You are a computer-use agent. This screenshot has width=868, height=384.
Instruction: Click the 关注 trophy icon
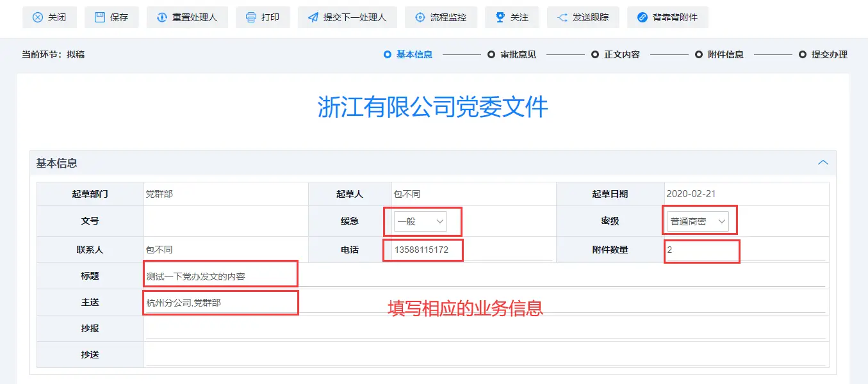(x=500, y=17)
